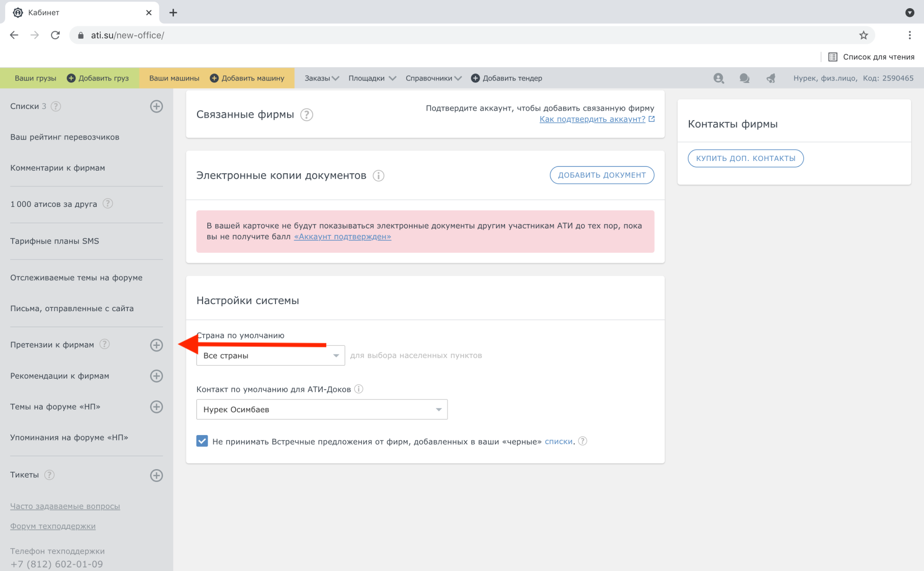Reload the page
This screenshot has width=924, height=571.
55,35
